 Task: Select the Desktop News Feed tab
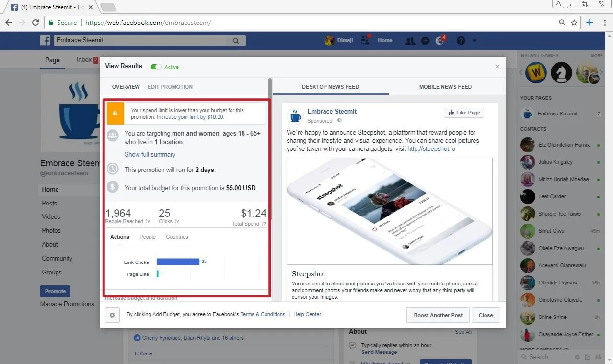(x=330, y=87)
